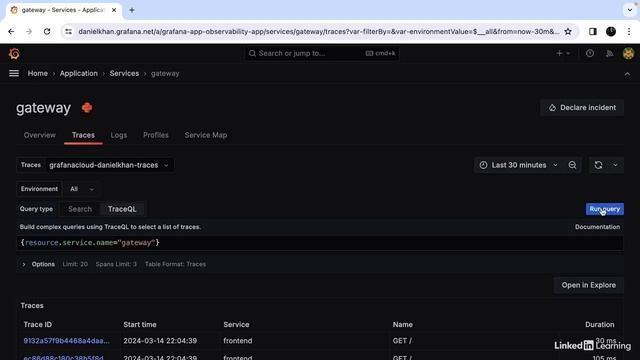
Task: Bookmark this page with the star icon
Action: point(568,31)
